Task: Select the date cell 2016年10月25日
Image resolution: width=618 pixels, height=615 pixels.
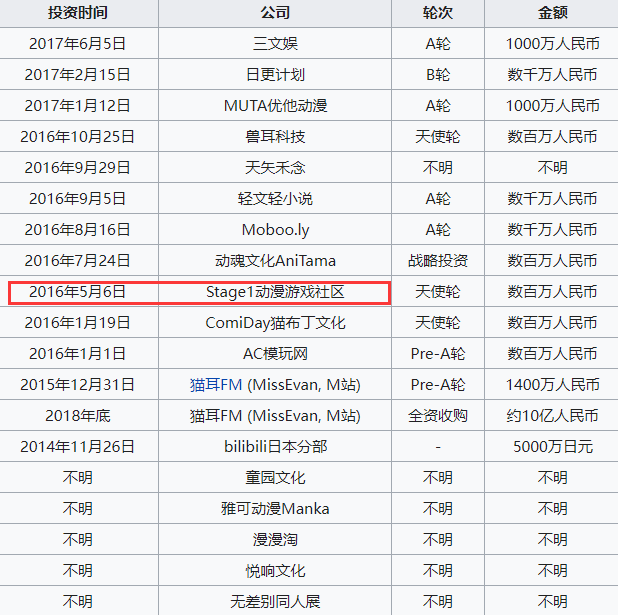Action: (78, 136)
